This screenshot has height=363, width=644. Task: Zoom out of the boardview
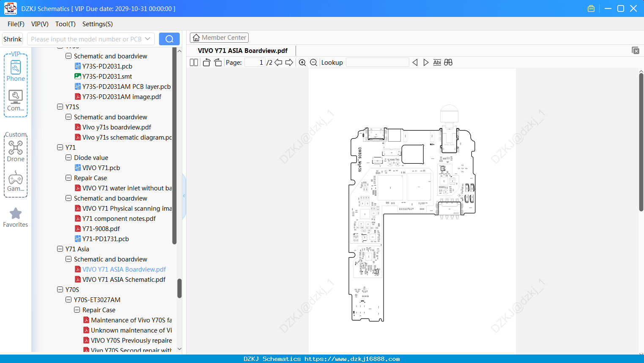pyautogui.click(x=314, y=63)
